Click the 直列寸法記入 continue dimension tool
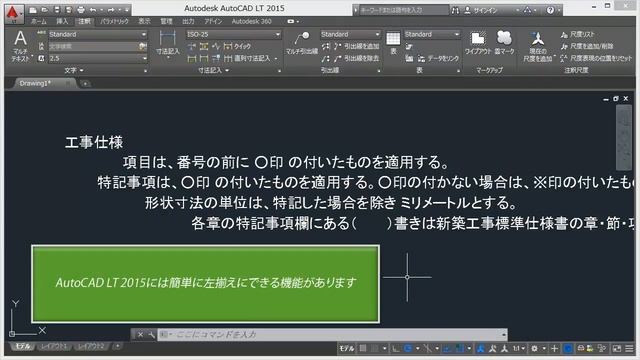This screenshot has width=640, height=360. point(247,58)
